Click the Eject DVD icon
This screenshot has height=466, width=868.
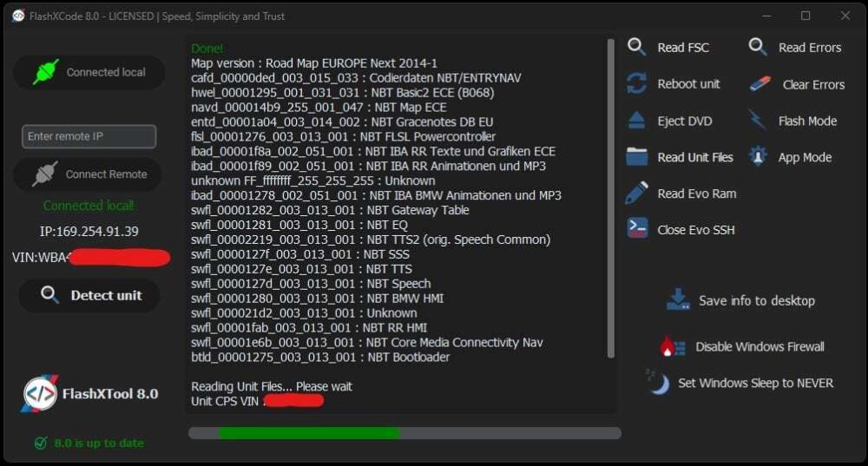pos(636,120)
